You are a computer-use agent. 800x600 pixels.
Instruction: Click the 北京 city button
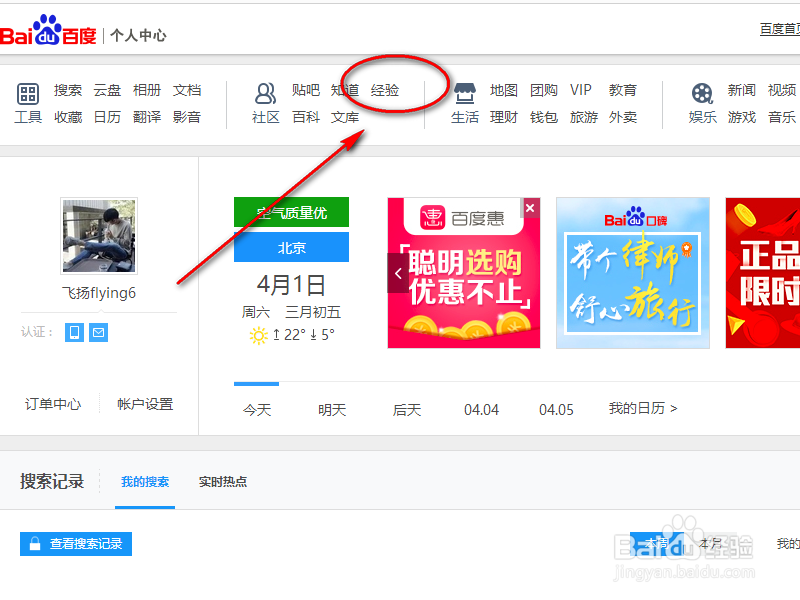(x=291, y=247)
